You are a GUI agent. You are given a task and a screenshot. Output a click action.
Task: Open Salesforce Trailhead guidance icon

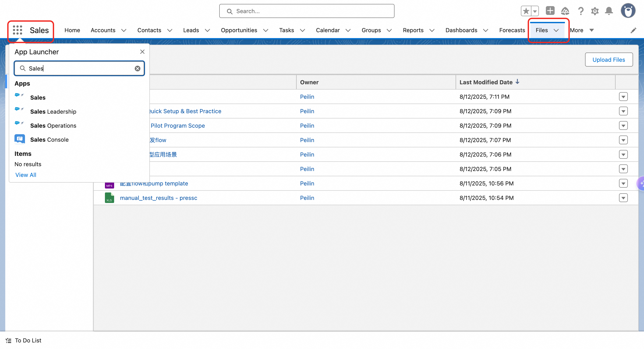click(x=565, y=11)
